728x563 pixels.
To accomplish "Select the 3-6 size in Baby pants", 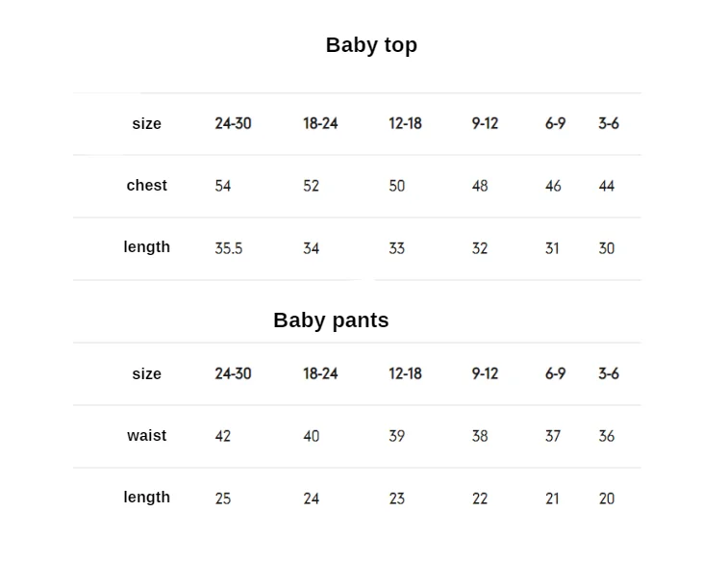I will tap(609, 373).
